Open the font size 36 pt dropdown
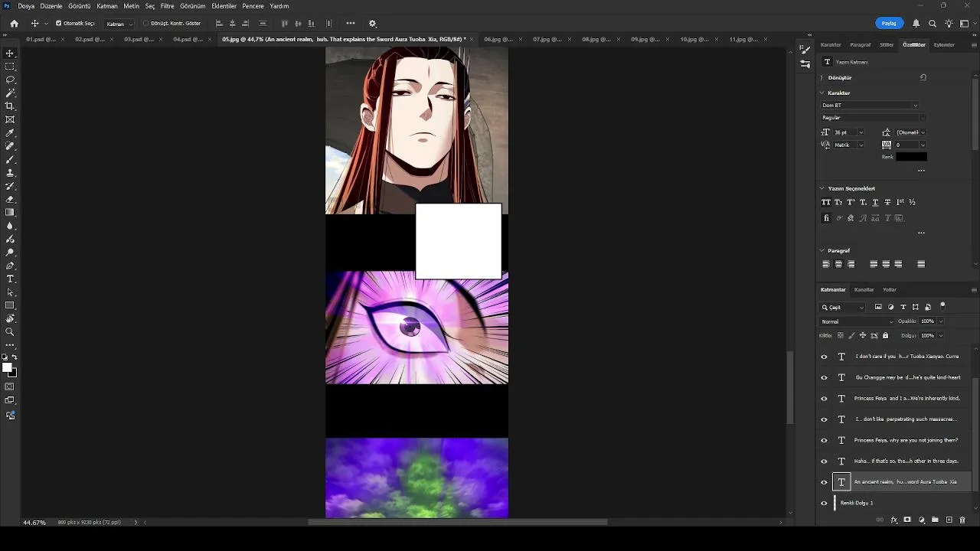The width and height of the screenshot is (980, 551). click(861, 132)
